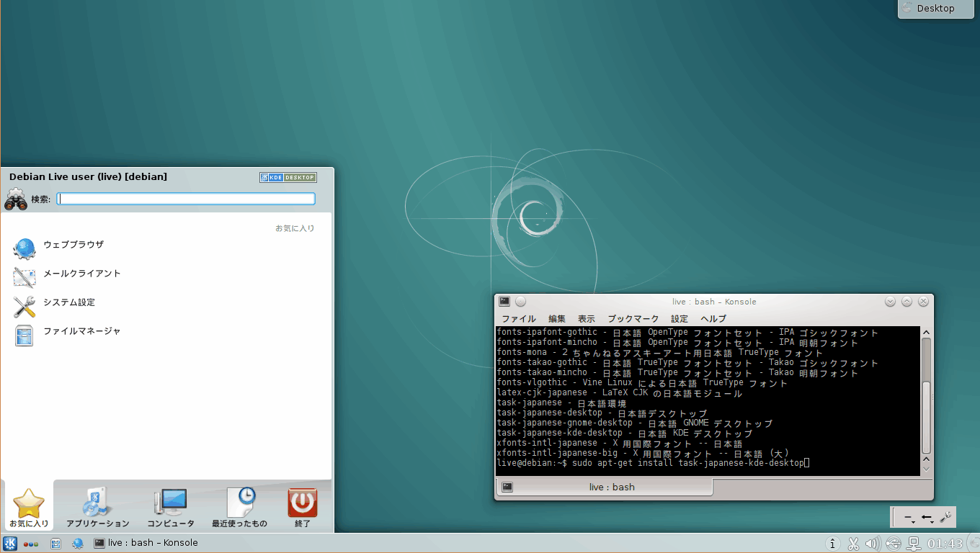Launch web browser from panel icon
Screen dimensions: 980x553
[77, 544]
